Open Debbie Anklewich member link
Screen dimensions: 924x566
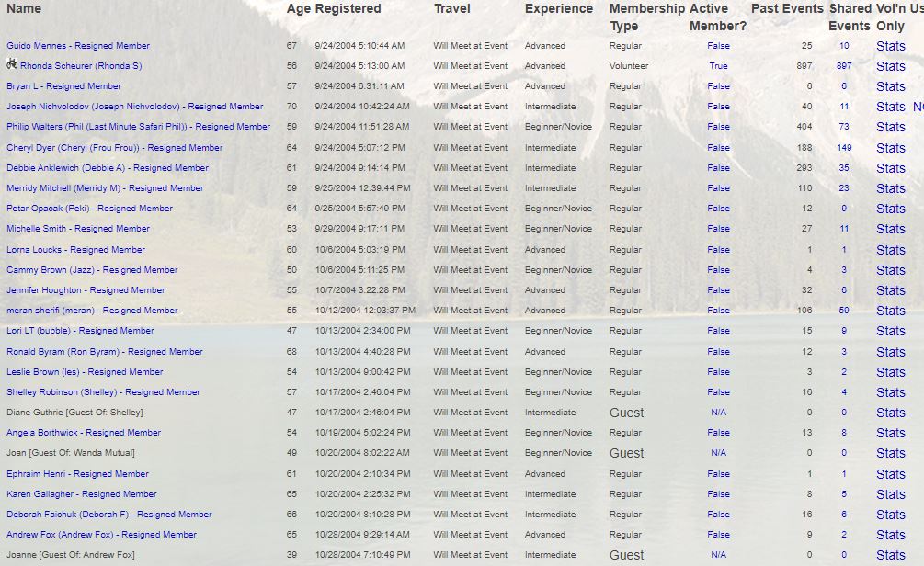pos(108,168)
